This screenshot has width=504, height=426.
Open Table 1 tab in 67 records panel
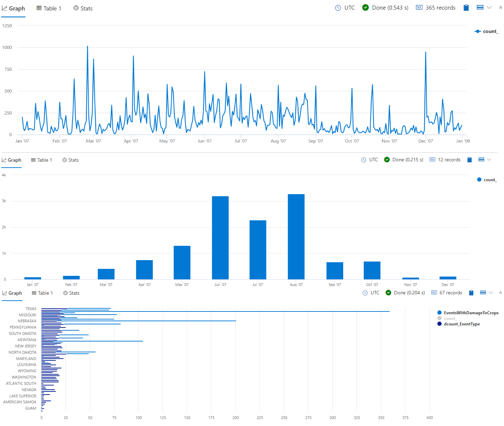tap(42, 293)
